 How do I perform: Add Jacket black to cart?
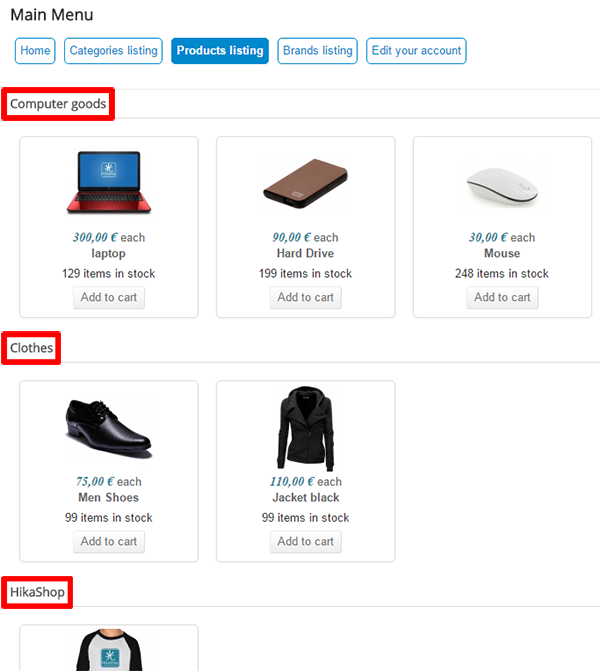pyautogui.click(x=305, y=541)
